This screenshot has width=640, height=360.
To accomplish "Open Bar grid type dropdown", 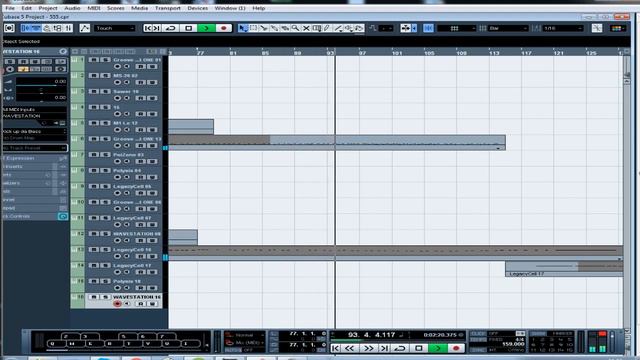I will point(508,28).
